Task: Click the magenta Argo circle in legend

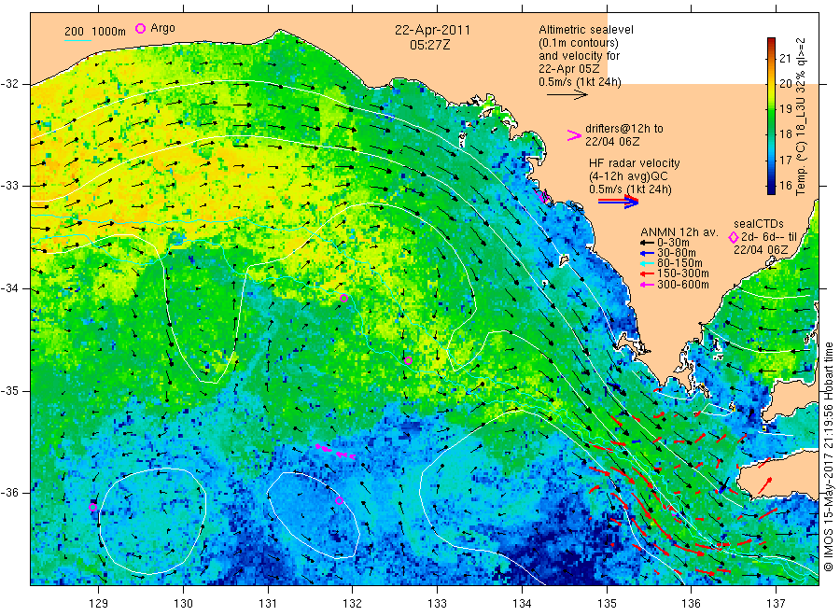Action: [140, 28]
